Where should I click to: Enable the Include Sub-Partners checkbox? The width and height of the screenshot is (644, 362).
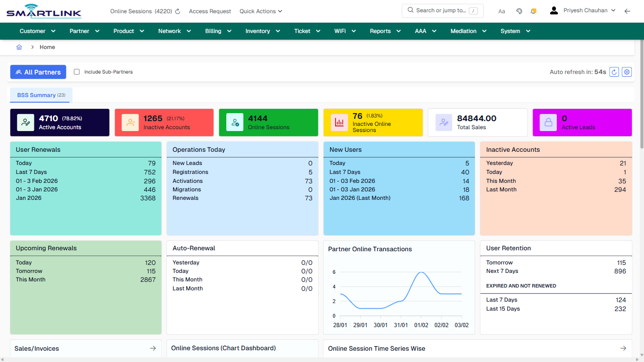[77, 72]
